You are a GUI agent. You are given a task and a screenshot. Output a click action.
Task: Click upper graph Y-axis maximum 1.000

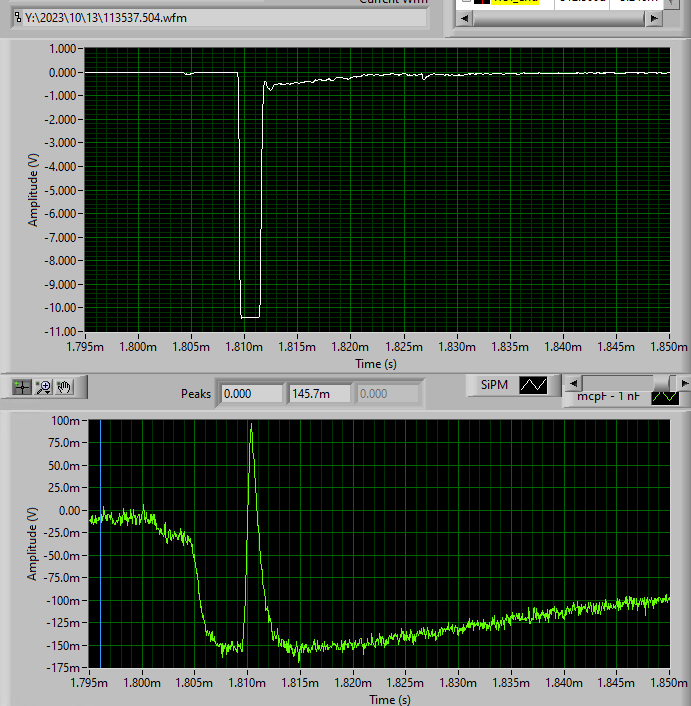63,49
